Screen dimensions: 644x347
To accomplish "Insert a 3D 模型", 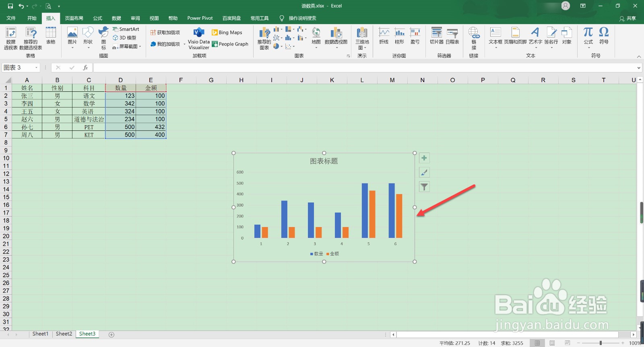I will [x=124, y=38].
